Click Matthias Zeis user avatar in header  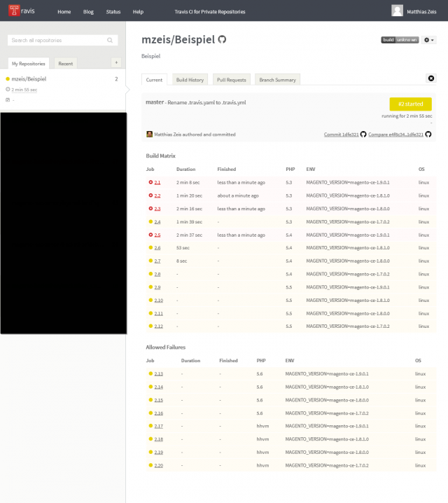pos(397,11)
